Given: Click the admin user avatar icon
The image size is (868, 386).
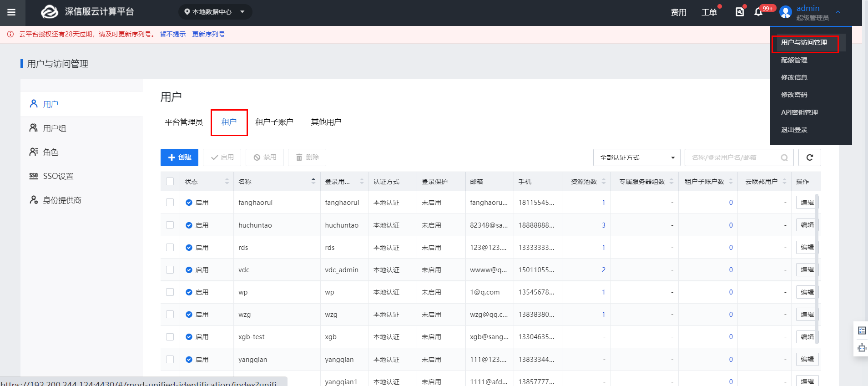Looking at the screenshot, I should 786,12.
